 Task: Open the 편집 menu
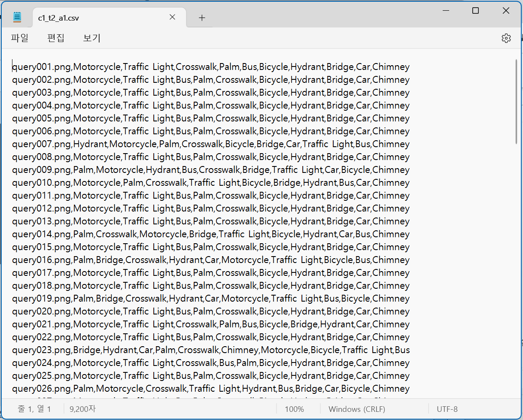pyautogui.click(x=56, y=38)
